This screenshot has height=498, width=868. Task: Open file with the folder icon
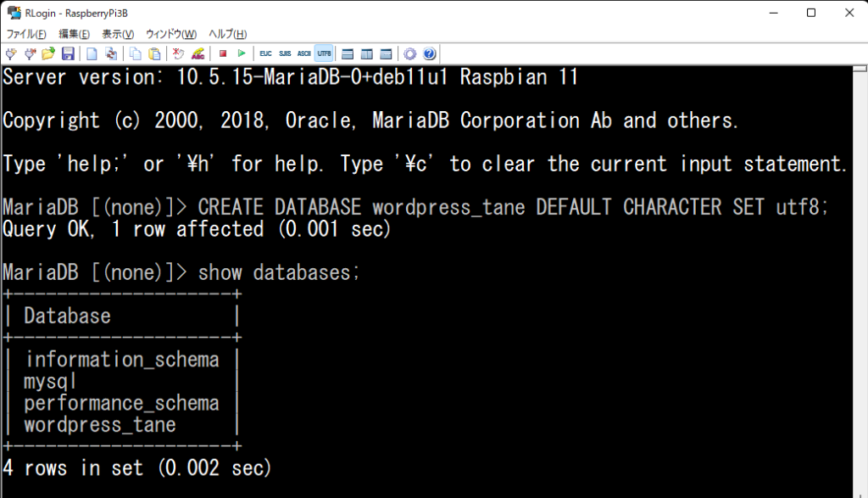pos(48,53)
